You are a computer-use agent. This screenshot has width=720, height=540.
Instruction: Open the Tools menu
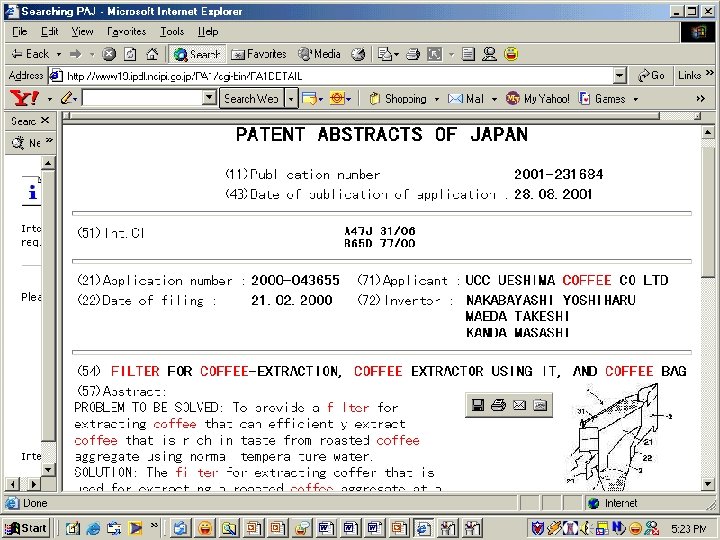tap(172, 32)
